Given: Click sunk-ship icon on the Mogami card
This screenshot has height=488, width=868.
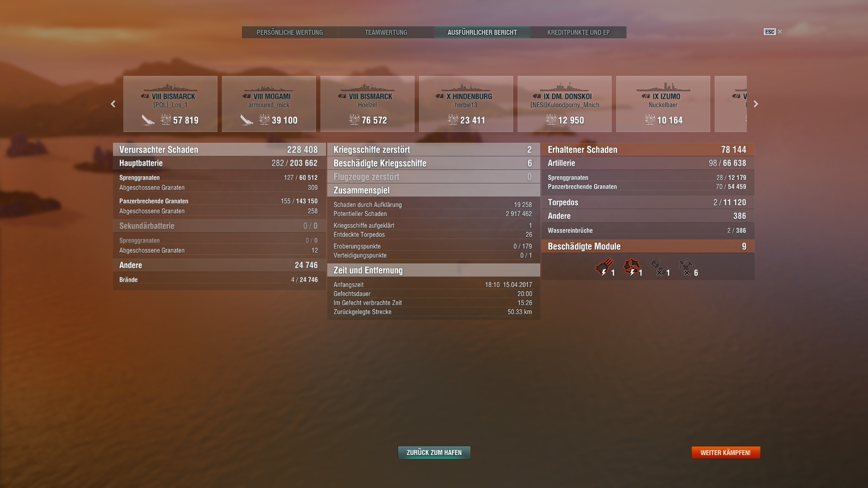Looking at the screenshot, I should coord(246,120).
